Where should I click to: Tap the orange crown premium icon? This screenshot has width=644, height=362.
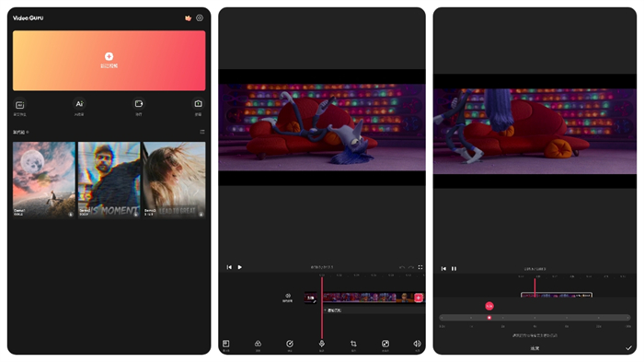[x=188, y=18]
